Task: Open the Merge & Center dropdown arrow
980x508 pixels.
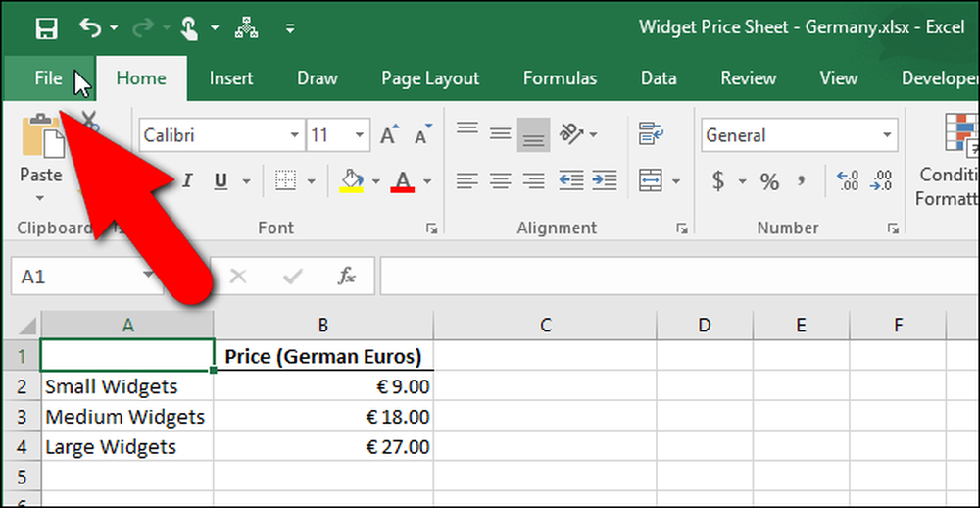Action: click(x=677, y=182)
